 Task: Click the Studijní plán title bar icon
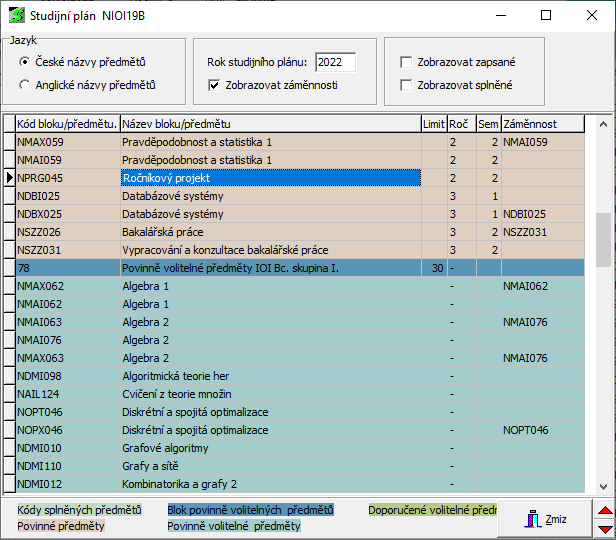click(x=17, y=16)
